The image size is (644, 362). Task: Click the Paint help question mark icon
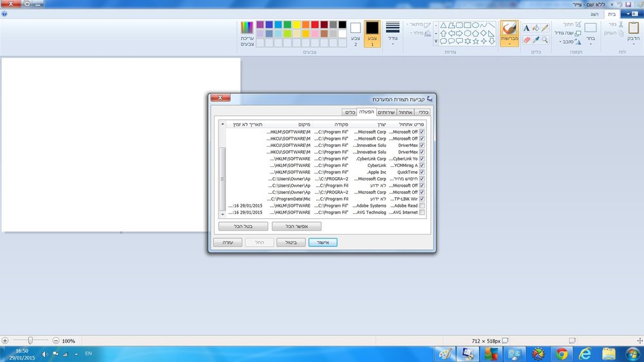4,14
